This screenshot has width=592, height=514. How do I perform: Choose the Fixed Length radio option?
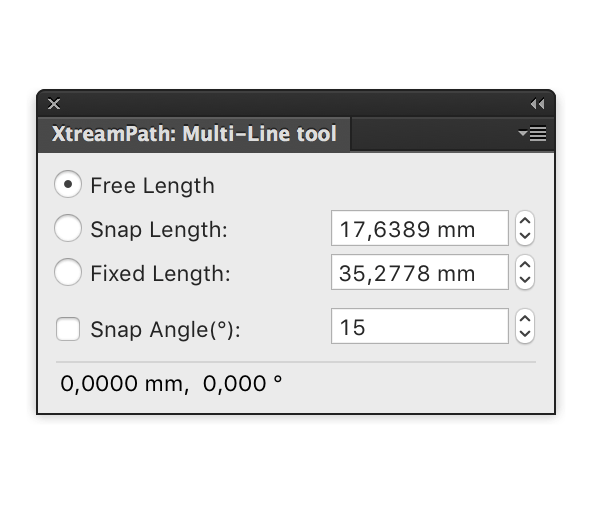tap(68, 272)
